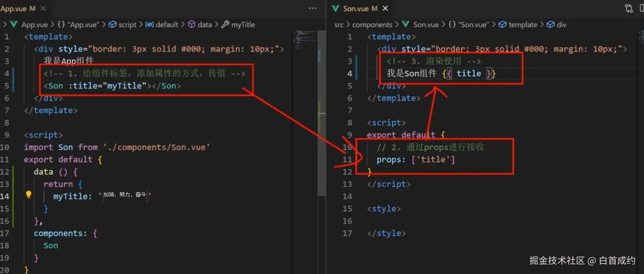The image size is (644, 274).
Task: Select Son.vue file in right breadcrumb
Action: point(426,25)
